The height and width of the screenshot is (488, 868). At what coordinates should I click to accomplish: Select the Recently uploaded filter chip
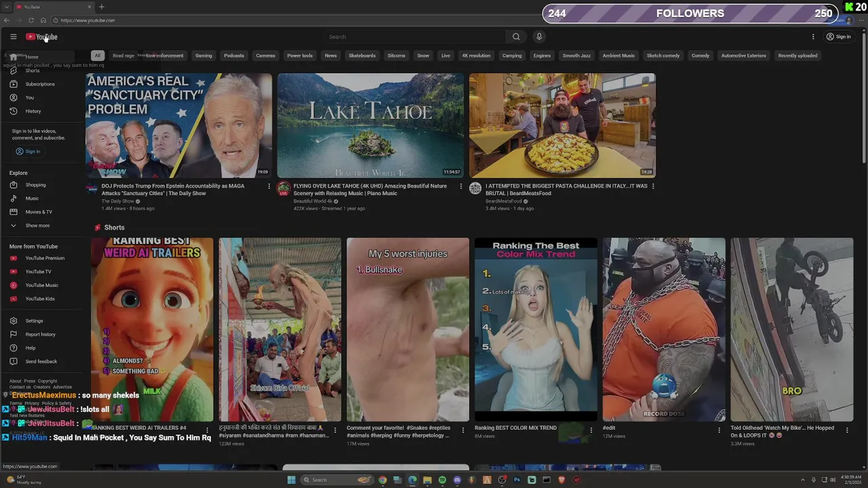(797, 56)
